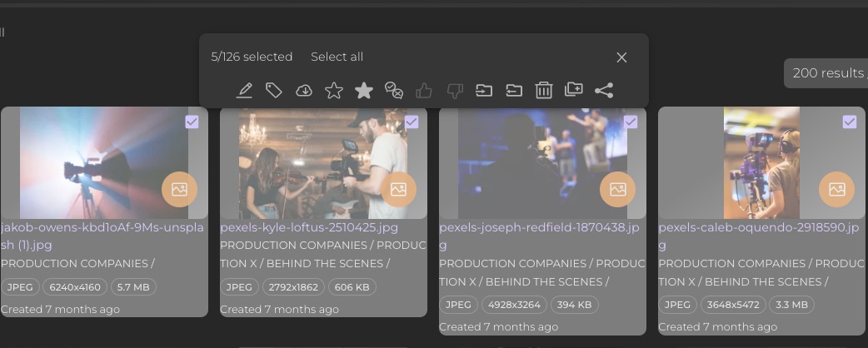This screenshot has width=868, height=348.
Task: Share selected files with share icon
Action: point(604,91)
